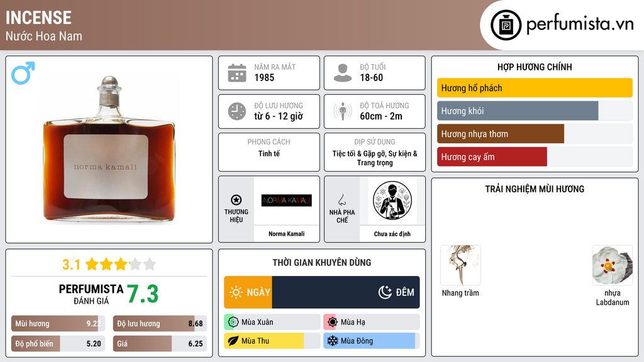Click the leaf icon for Mùa Thu
The width and height of the screenshot is (644, 362).
[x=233, y=341]
